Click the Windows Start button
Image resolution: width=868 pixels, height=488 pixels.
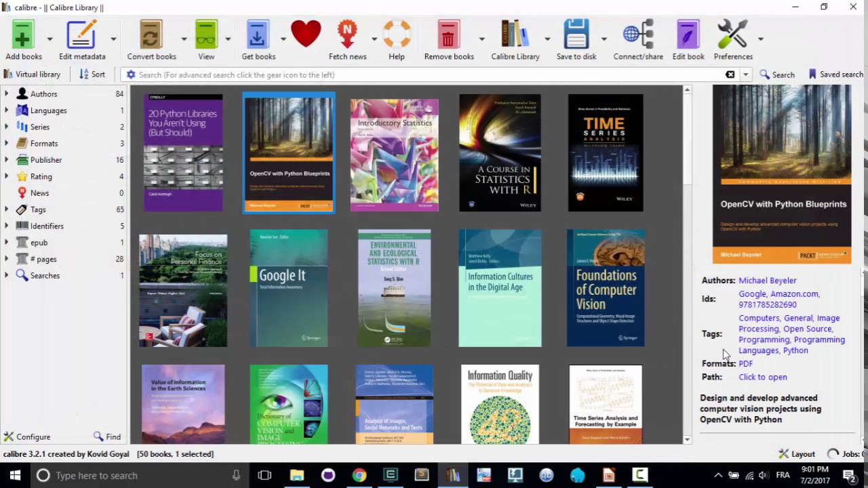(x=15, y=475)
